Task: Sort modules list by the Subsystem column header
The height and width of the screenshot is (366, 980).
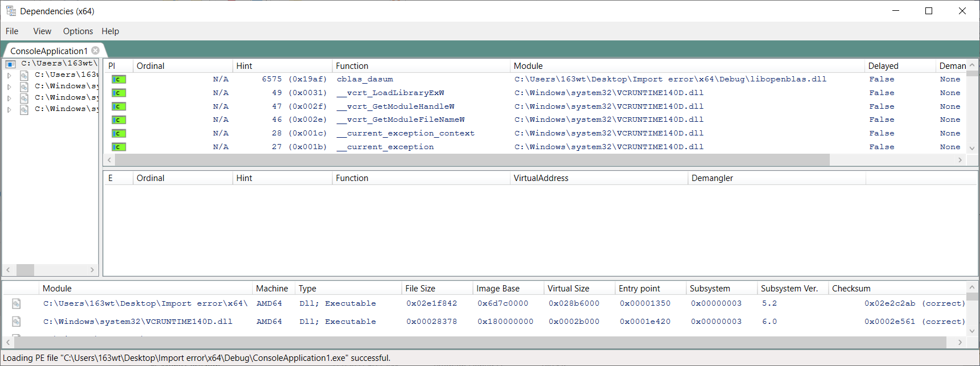Action: 722,289
